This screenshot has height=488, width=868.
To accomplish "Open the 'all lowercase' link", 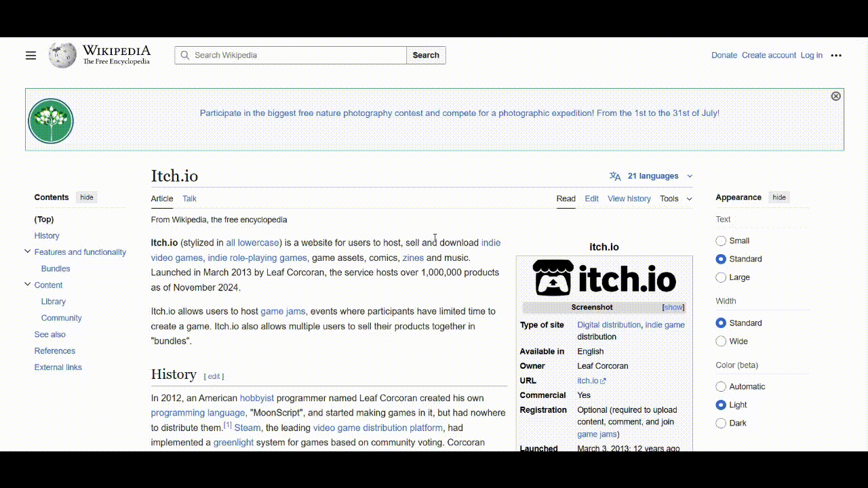I will click(253, 243).
